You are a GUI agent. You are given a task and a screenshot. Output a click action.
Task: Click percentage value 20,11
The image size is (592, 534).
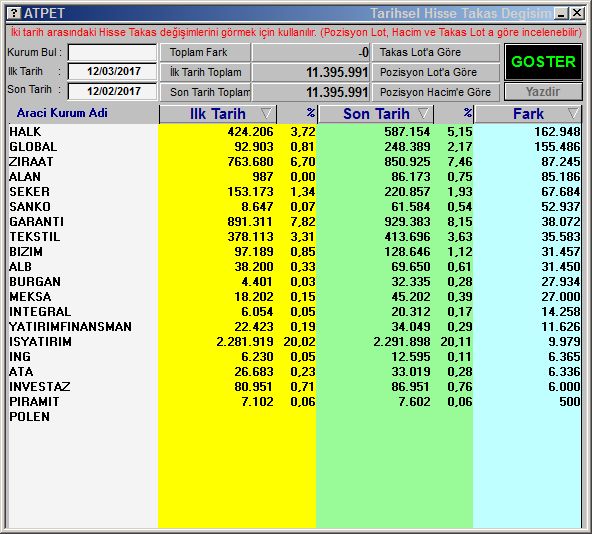click(456, 342)
